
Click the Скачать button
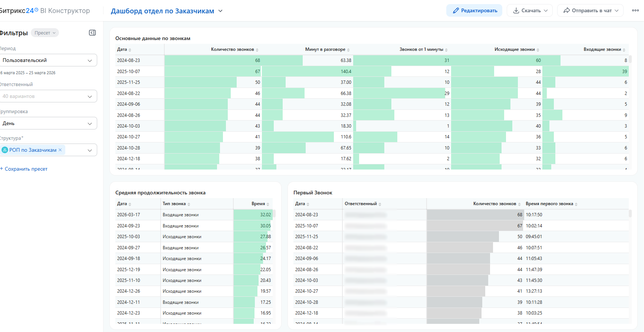point(530,10)
